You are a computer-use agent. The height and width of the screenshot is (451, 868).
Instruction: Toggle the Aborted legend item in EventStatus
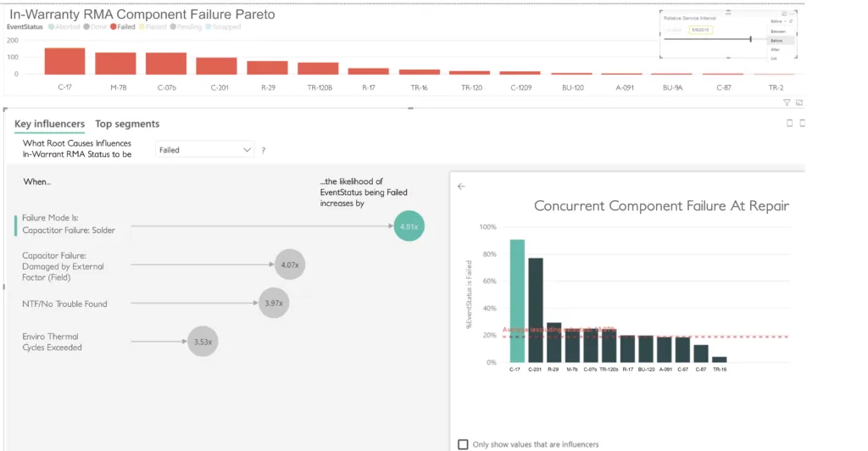(65, 27)
